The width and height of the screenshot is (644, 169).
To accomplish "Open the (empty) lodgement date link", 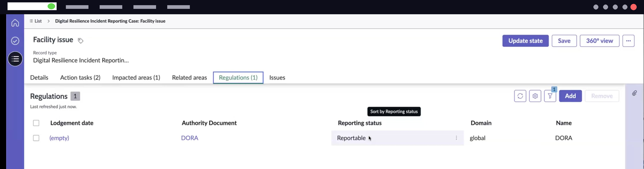I will (x=59, y=138).
